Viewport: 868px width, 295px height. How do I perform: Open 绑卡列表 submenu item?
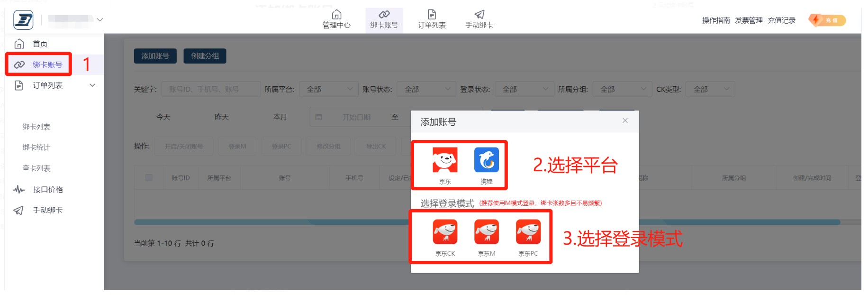click(x=36, y=127)
